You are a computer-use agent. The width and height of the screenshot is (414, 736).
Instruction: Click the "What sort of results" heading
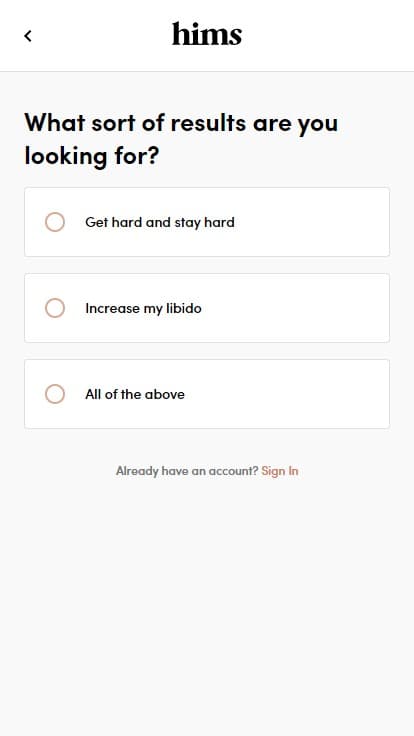[181, 139]
